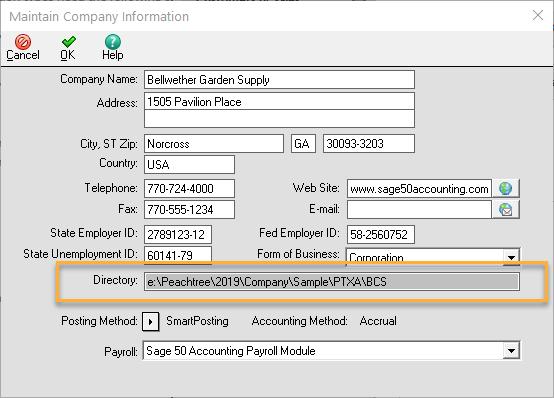The image size is (554, 398).
Task: Click the SmartPosting text
Action: tap(197, 321)
